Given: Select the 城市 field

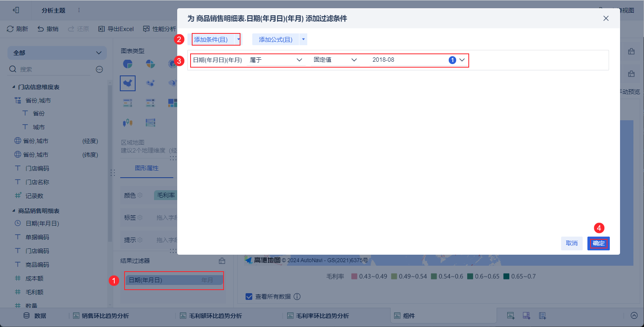Looking at the screenshot, I should tap(39, 127).
